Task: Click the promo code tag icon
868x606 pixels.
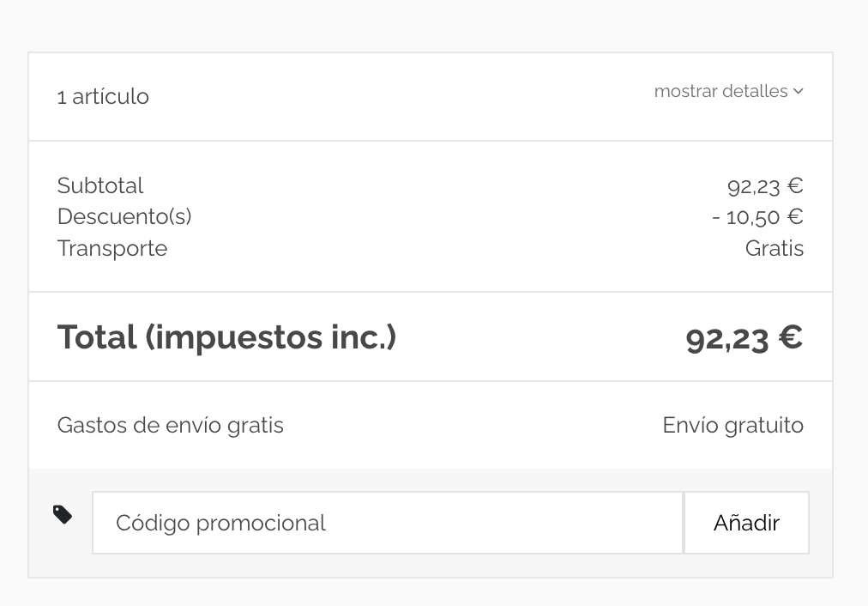Action: pyautogui.click(x=63, y=514)
